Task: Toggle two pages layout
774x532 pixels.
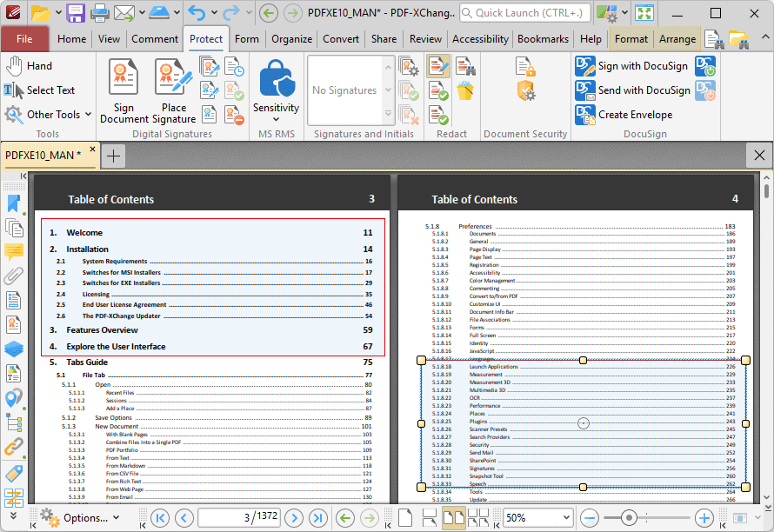Action: point(454,518)
